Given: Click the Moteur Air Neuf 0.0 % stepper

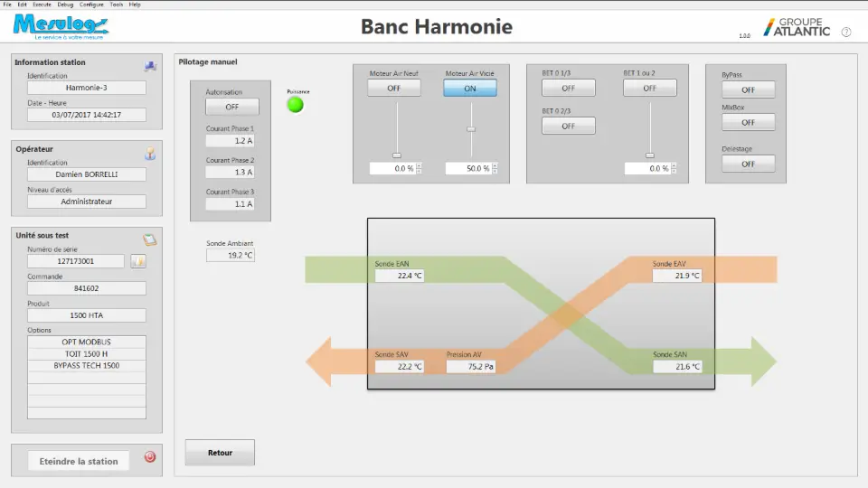Looking at the screenshot, I should click(x=419, y=168).
